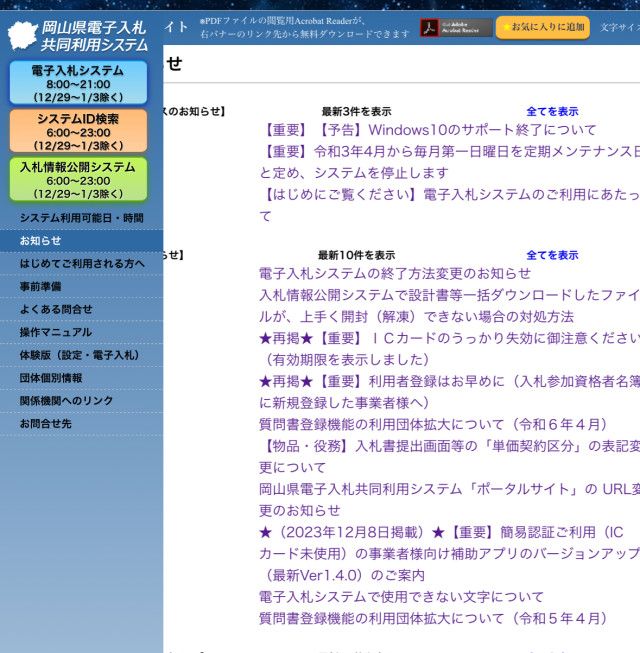Click the Adobe Acrobat Reader download banner

tap(455, 28)
